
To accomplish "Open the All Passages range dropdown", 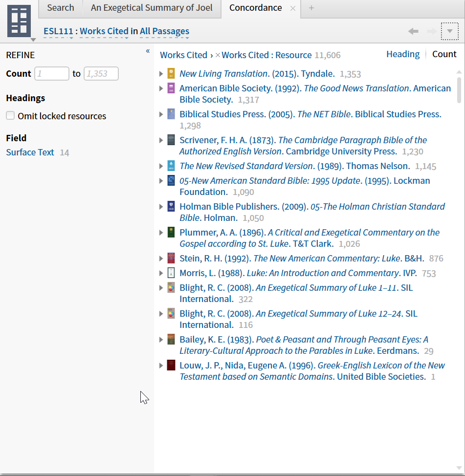I will [x=164, y=32].
